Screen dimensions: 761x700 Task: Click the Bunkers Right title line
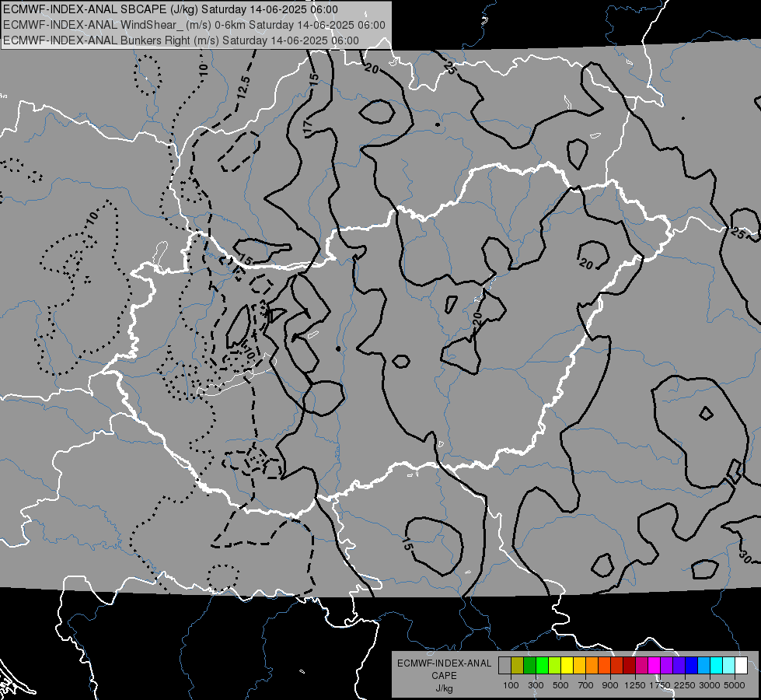point(181,40)
